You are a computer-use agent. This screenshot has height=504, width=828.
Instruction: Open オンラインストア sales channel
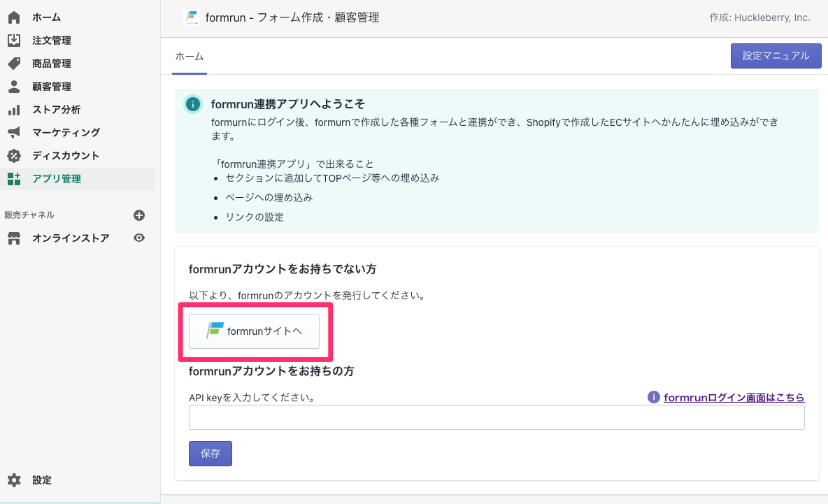tap(71, 238)
